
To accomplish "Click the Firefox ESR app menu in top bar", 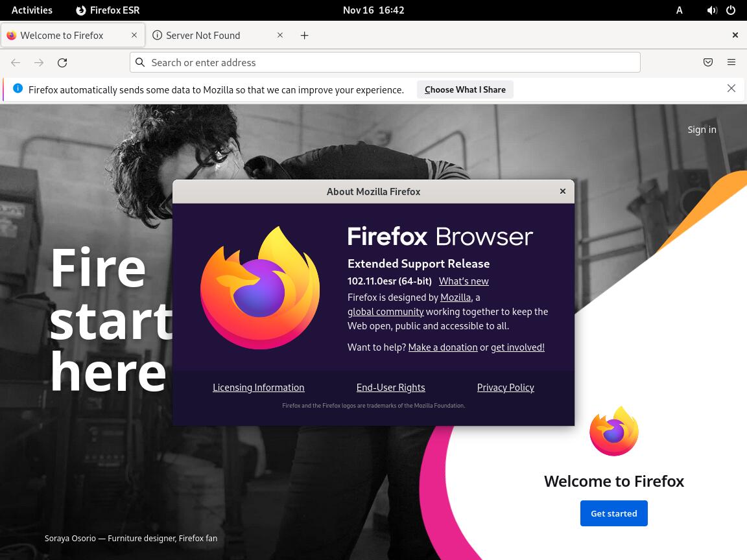I will click(108, 10).
